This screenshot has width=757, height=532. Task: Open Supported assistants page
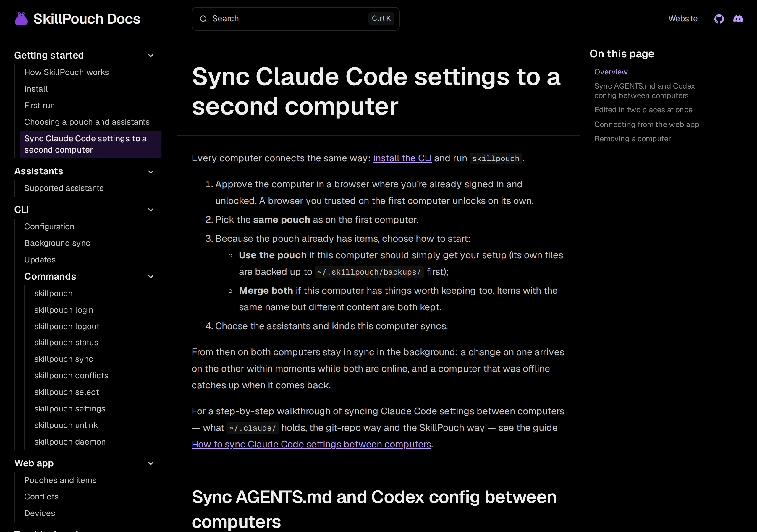(64, 188)
